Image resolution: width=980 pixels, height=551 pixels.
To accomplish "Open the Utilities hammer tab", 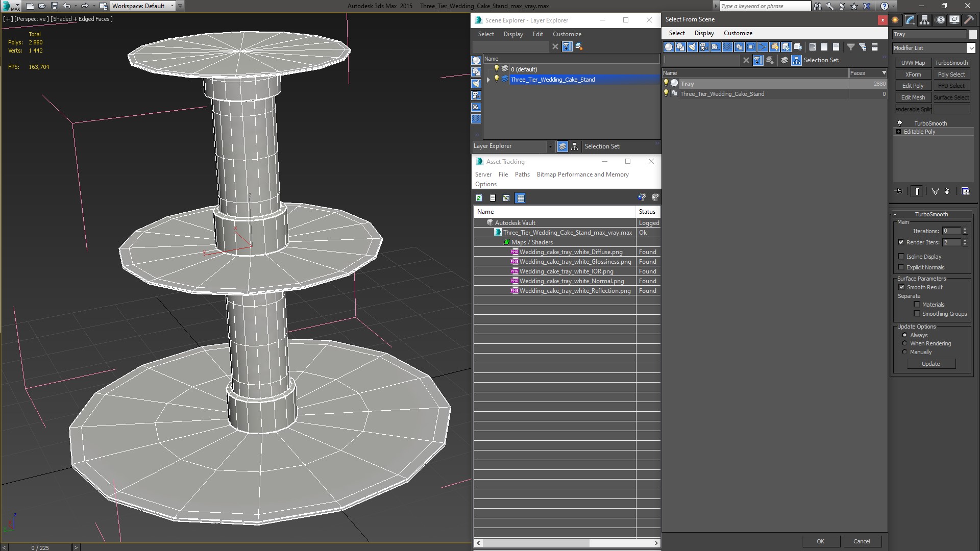I will [x=969, y=20].
